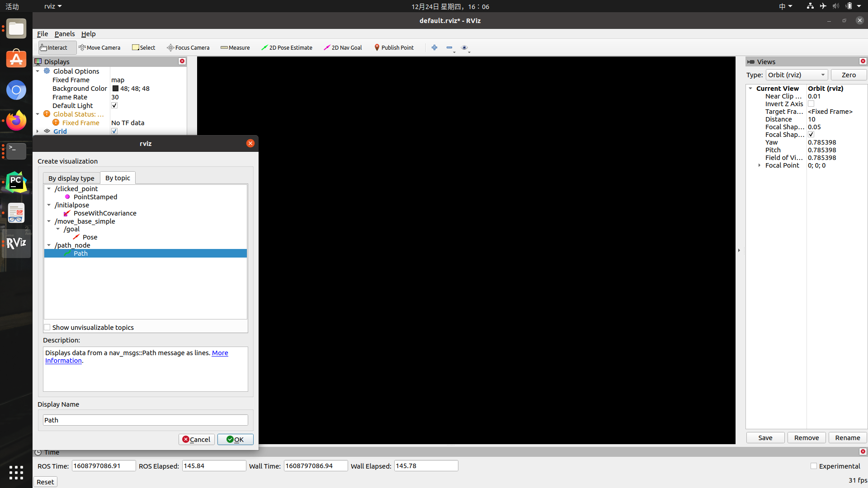Enable the Experimental checkbox
The width and height of the screenshot is (868, 488).
(x=814, y=466)
